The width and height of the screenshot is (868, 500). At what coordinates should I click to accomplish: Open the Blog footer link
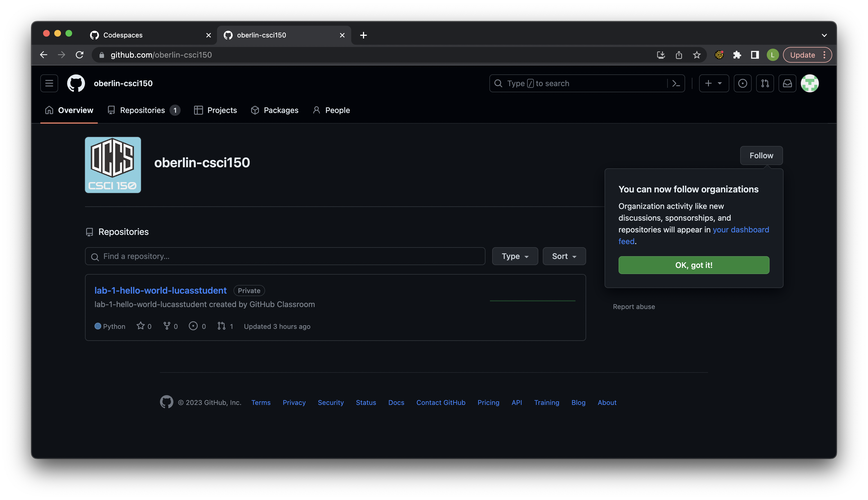pos(578,402)
